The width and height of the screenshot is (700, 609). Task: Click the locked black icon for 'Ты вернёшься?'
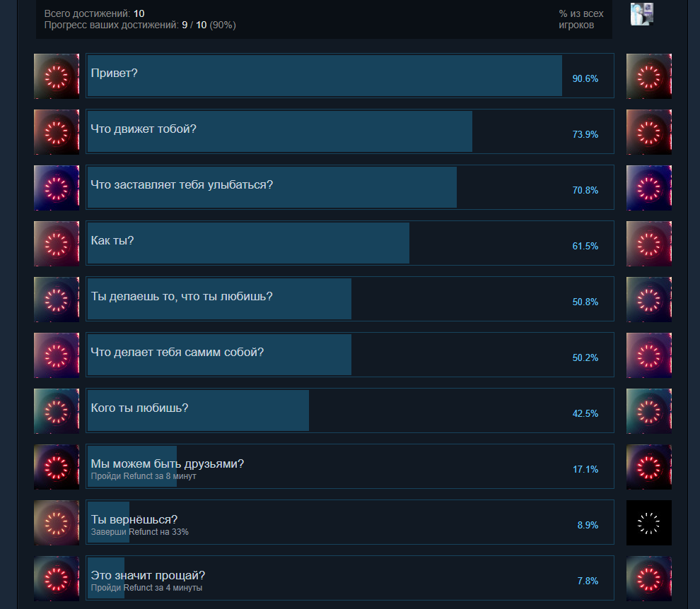pos(648,522)
